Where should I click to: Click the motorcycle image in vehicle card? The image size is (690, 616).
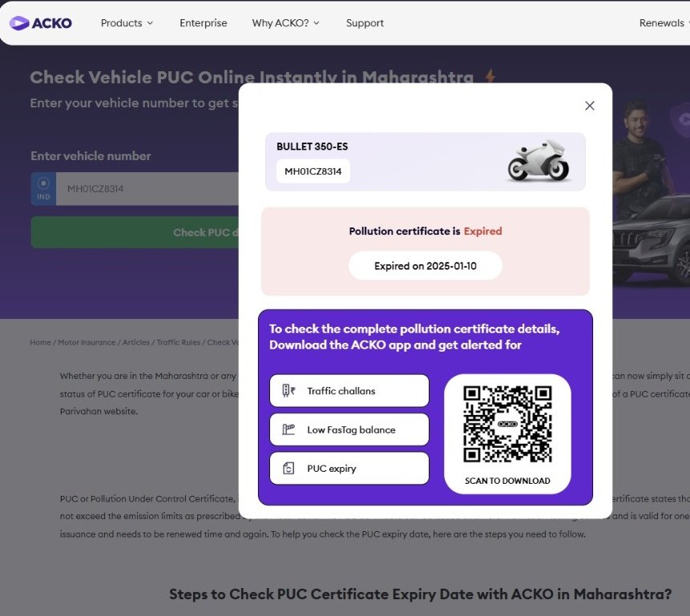[539, 160]
